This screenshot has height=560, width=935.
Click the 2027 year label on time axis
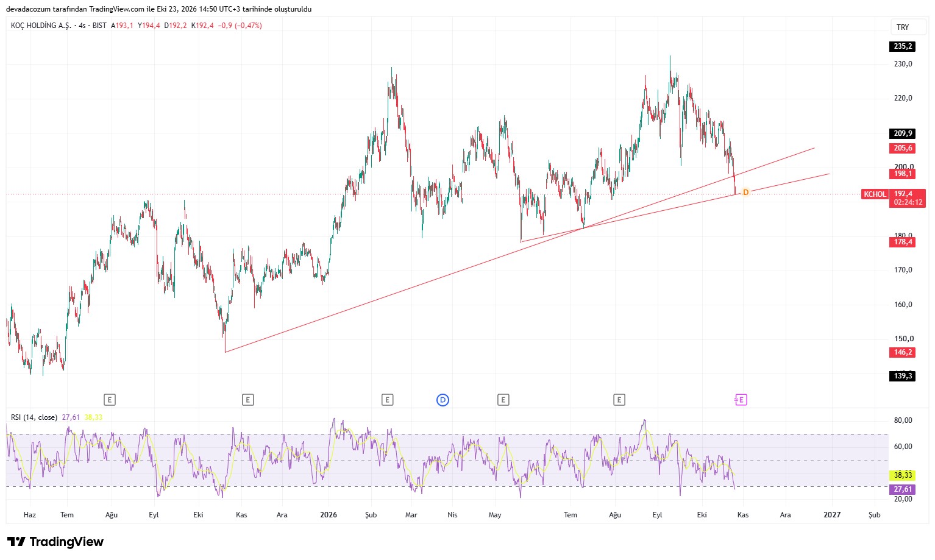[x=832, y=515]
